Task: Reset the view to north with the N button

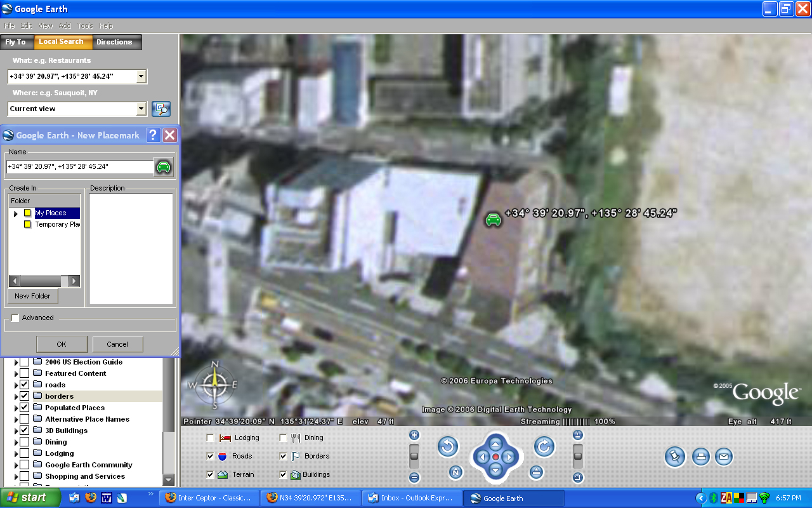Action: 455,472
